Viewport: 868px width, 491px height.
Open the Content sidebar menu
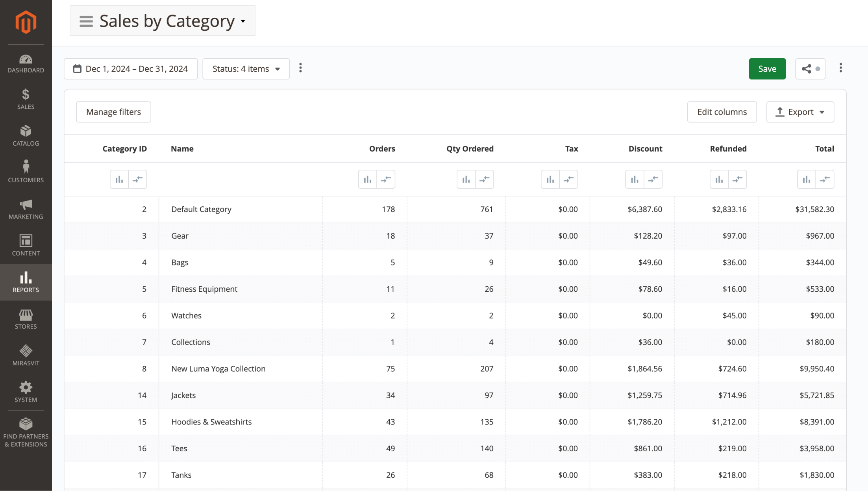tap(26, 246)
